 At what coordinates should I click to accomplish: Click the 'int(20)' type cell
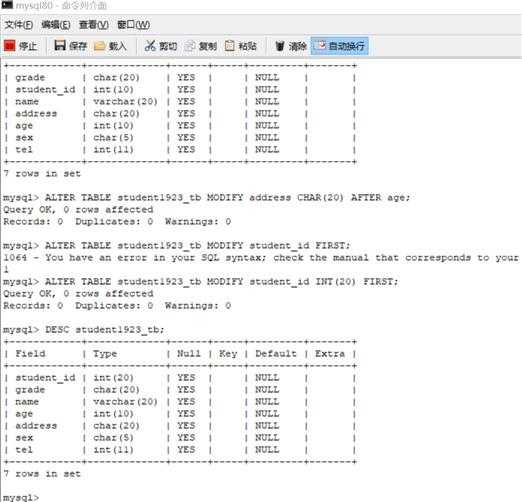pos(113,378)
